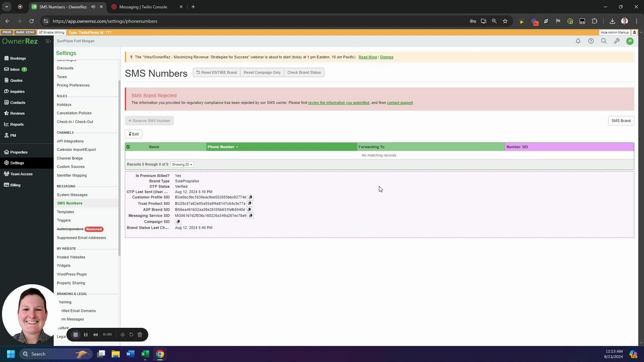This screenshot has height=362, width=644.
Task: Click Check Brand Status button
Action: point(304,72)
